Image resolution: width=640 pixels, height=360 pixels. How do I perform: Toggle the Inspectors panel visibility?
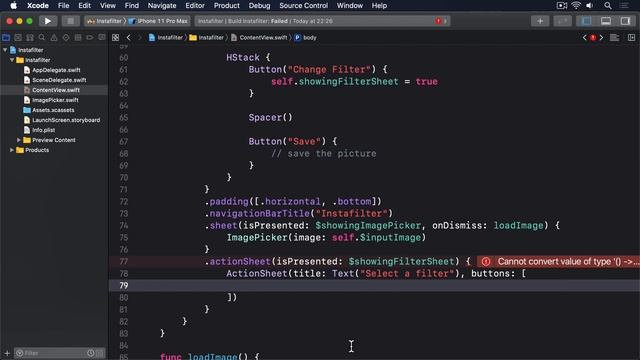click(x=625, y=21)
